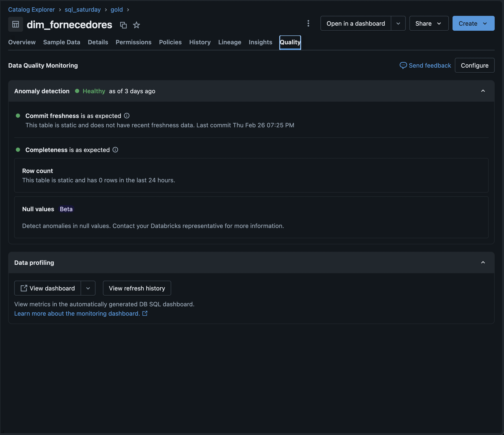View the Insights tab
The width and height of the screenshot is (504, 435).
pos(261,42)
